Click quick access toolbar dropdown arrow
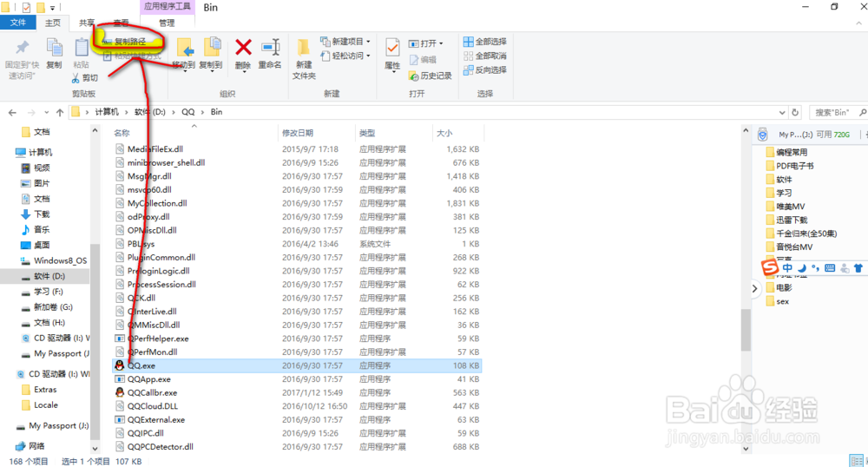 (x=53, y=8)
